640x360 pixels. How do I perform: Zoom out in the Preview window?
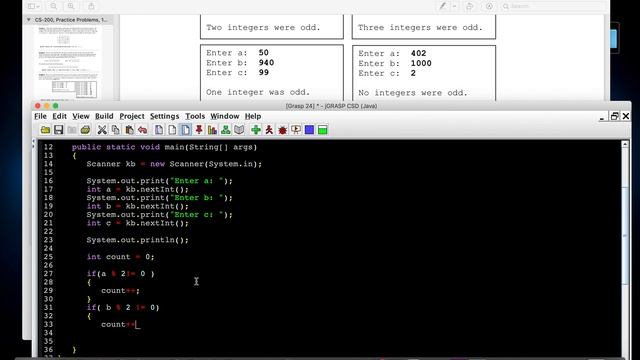click(x=53, y=6)
